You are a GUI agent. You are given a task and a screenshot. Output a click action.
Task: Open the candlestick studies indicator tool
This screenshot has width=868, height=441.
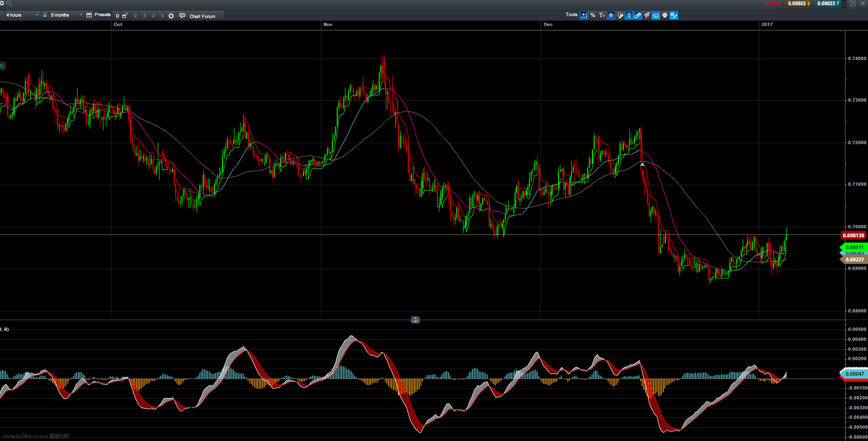click(647, 15)
